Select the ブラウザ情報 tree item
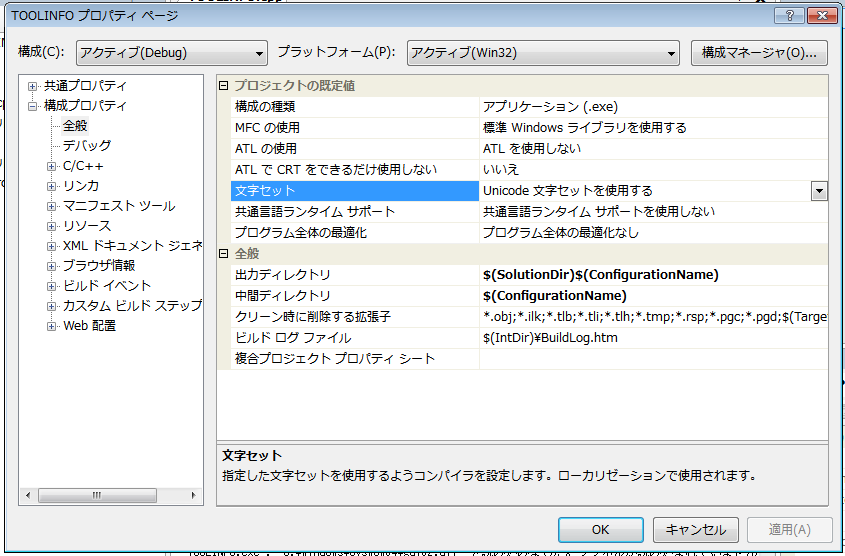 (x=99, y=266)
